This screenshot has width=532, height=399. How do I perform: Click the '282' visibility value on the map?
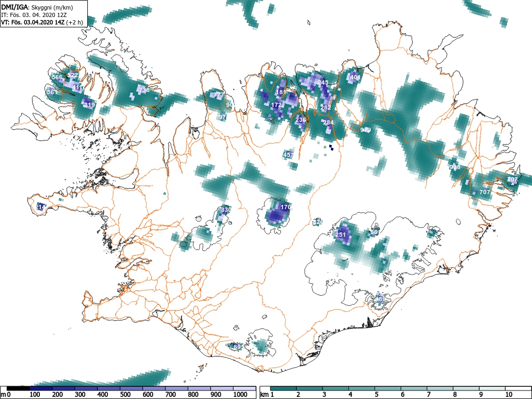coord(326,107)
